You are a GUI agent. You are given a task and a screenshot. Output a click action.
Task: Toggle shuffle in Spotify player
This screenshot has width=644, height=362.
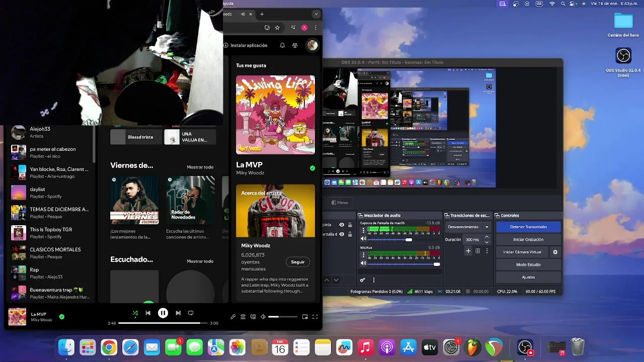[x=135, y=313]
